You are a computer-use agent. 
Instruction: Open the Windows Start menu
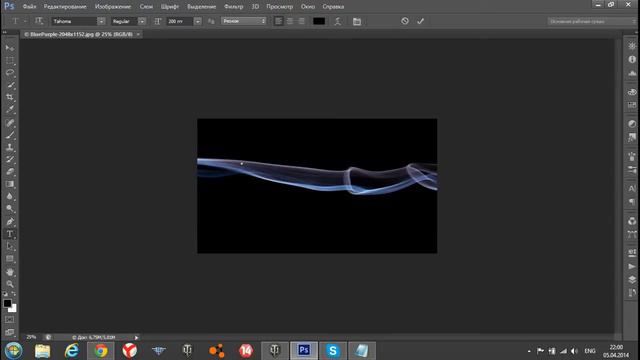(x=13, y=351)
